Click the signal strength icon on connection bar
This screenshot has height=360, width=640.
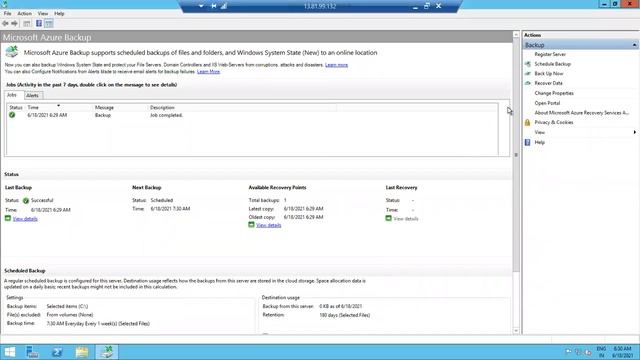pyautogui.click(x=224, y=6)
